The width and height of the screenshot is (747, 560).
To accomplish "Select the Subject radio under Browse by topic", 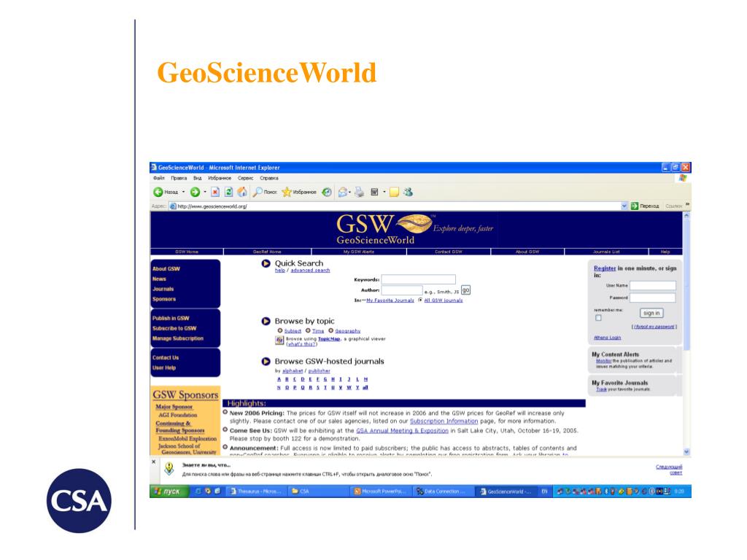I will [x=280, y=330].
